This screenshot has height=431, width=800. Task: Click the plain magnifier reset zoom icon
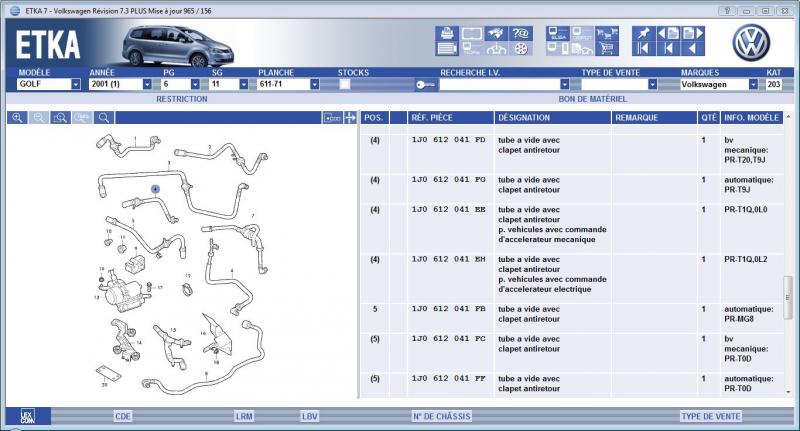pos(104,118)
